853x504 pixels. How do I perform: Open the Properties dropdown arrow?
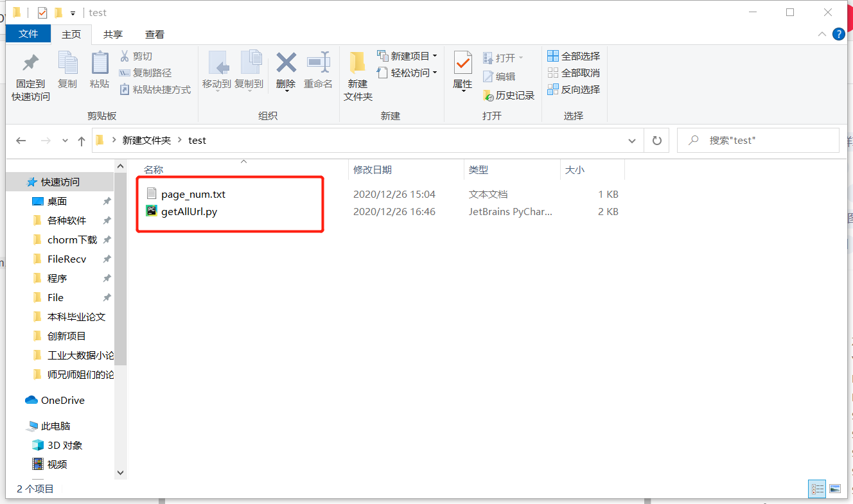462,91
